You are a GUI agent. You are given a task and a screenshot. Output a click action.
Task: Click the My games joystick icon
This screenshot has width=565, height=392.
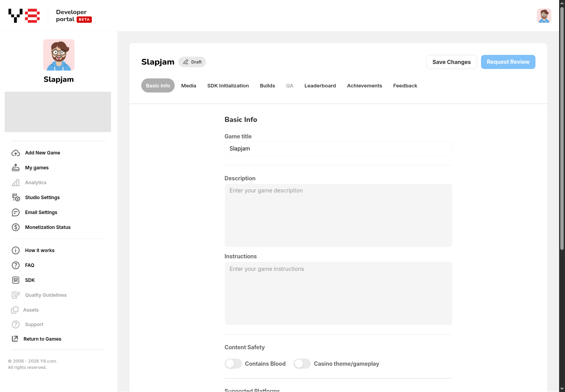pyautogui.click(x=16, y=168)
